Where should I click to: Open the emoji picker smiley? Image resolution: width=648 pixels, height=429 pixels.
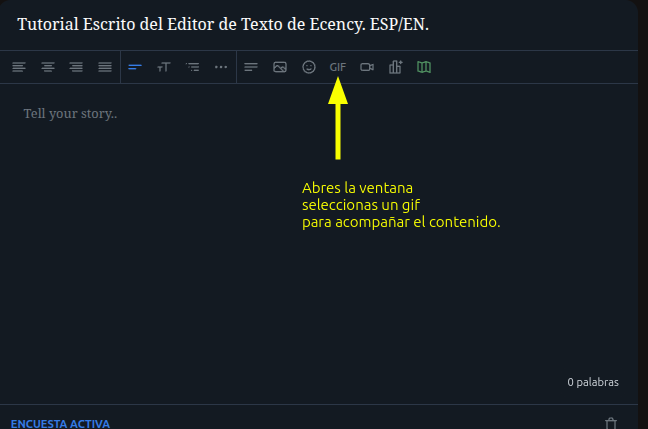[309, 67]
